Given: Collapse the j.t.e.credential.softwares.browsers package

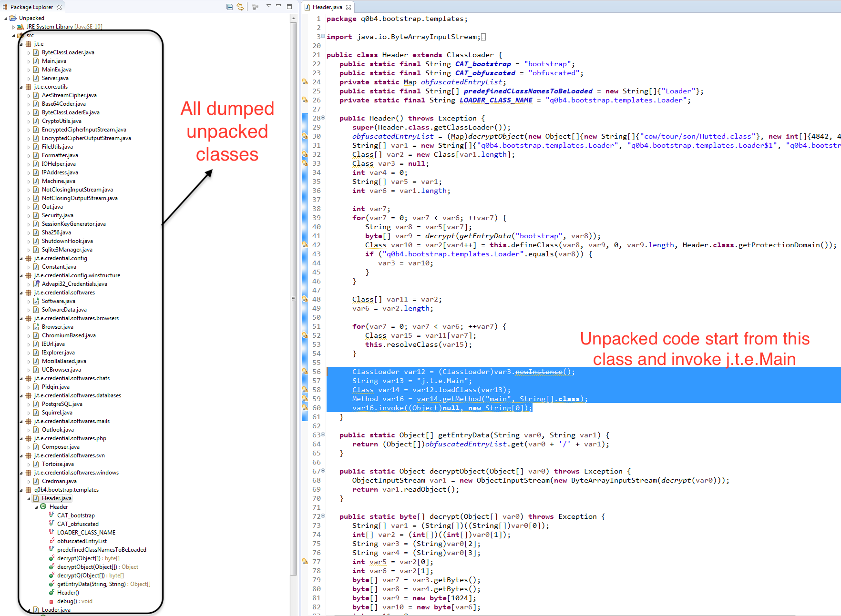Looking at the screenshot, I should click(21, 319).
